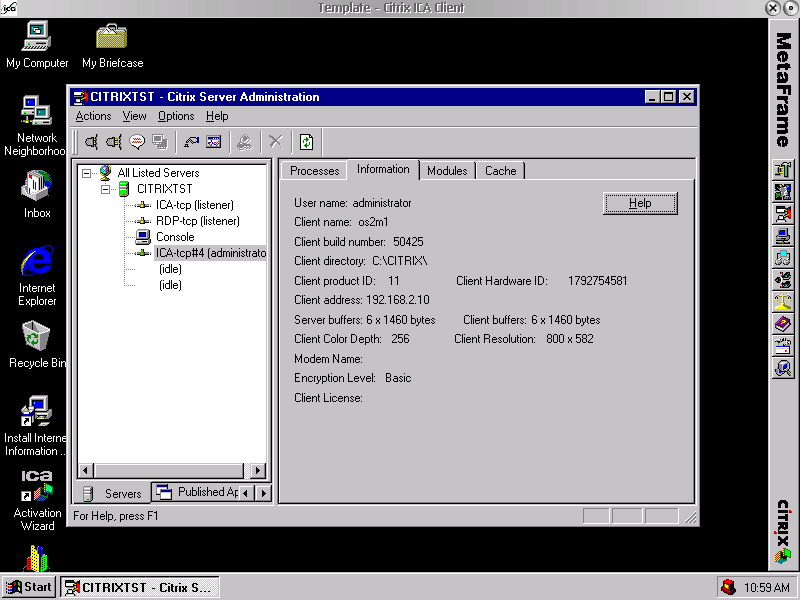Switch to the Cache tab
This screenshot has height=600, width=800.
click(x=501, y=171)
